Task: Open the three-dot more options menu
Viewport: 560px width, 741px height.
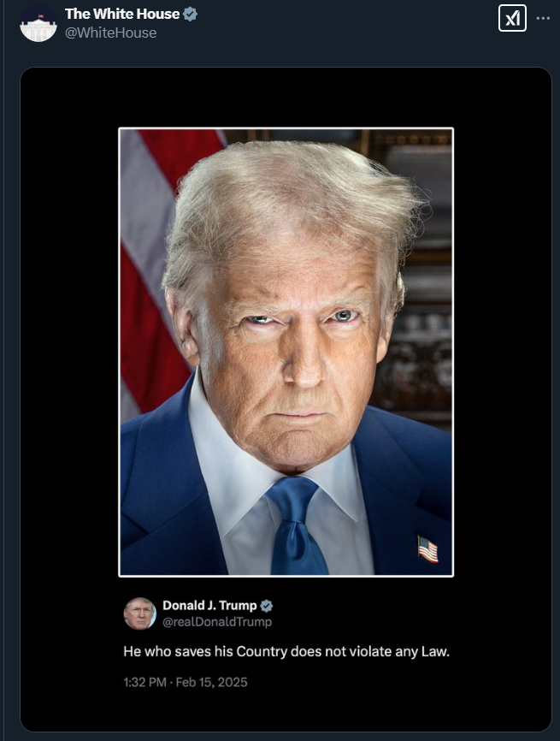Action: click(543, 19)
